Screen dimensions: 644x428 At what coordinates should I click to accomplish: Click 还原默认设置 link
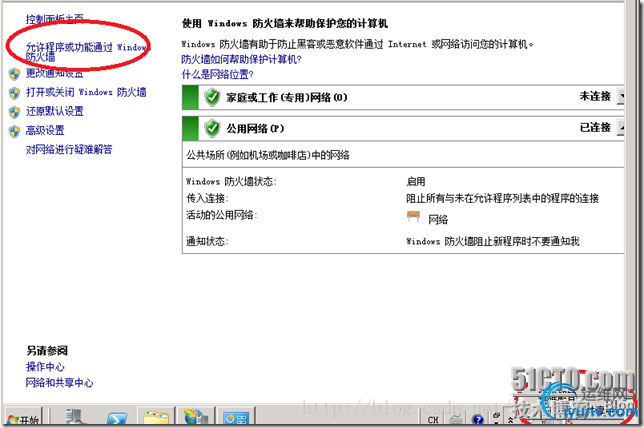tap(55, 111)
